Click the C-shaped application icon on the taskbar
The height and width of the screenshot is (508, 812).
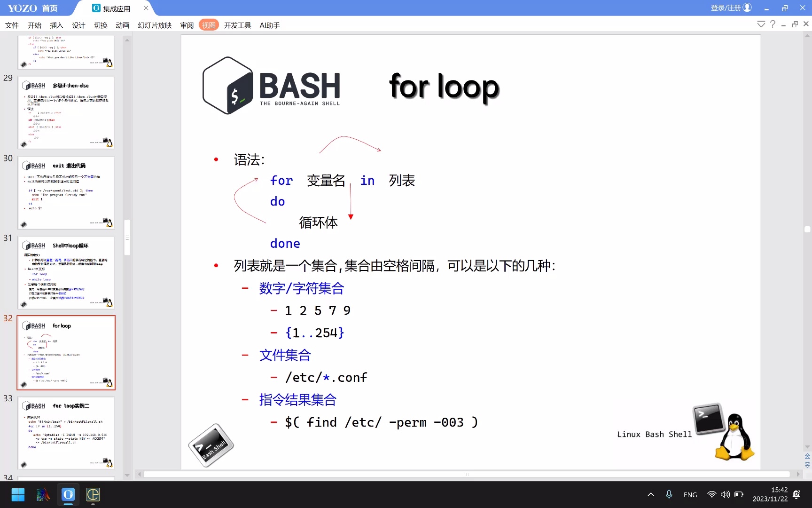93,495
